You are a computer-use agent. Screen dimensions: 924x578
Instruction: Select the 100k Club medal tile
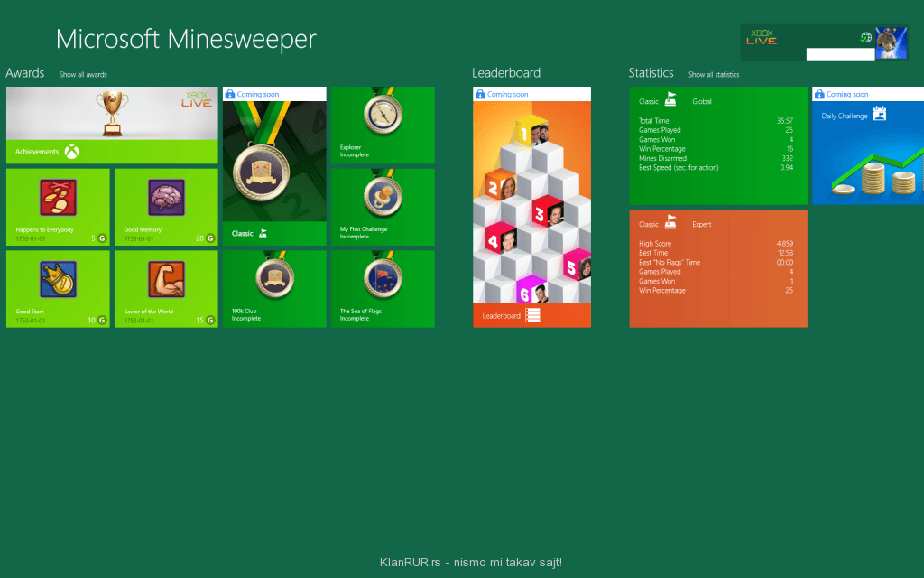[274, 288]
